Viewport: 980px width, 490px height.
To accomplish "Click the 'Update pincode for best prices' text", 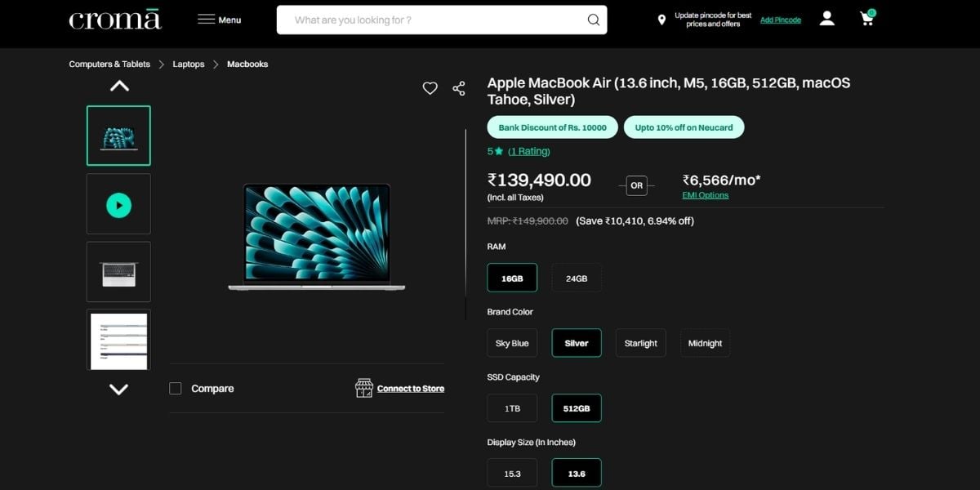I will click(x=713, y=20).
